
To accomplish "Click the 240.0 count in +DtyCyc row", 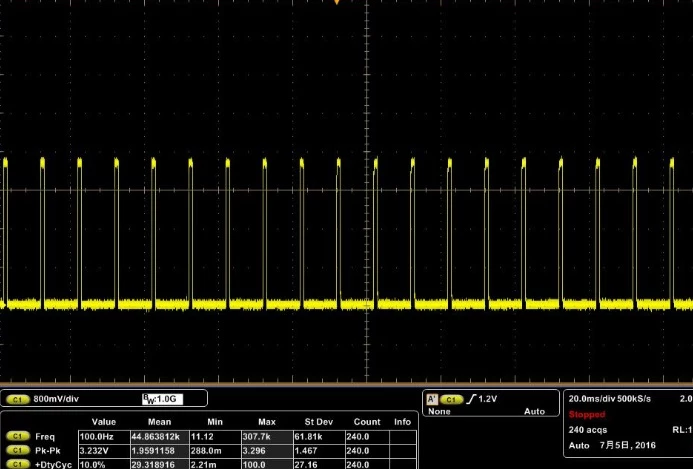I will click(x=367, y=464).
